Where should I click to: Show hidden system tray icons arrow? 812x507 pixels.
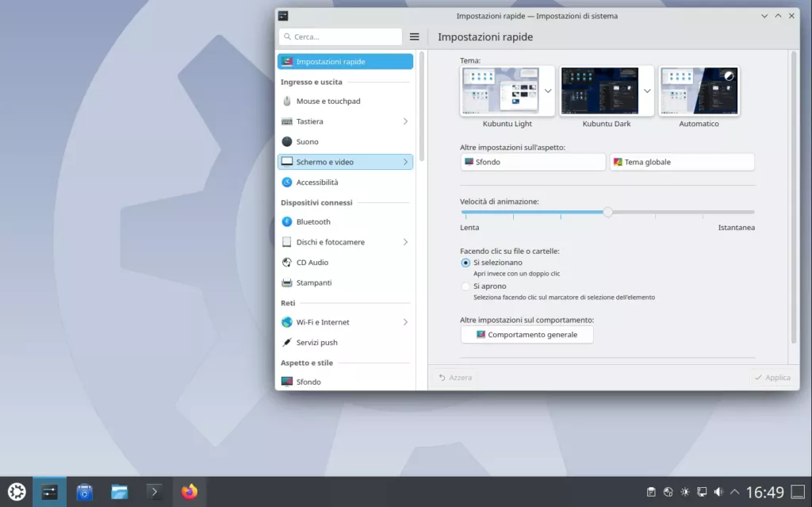click(x=734, y=492)
